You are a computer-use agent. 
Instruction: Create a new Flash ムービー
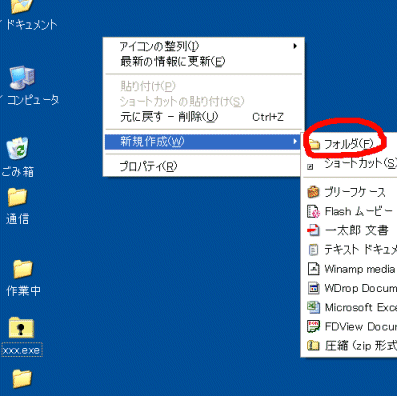[x=350, y=211]
